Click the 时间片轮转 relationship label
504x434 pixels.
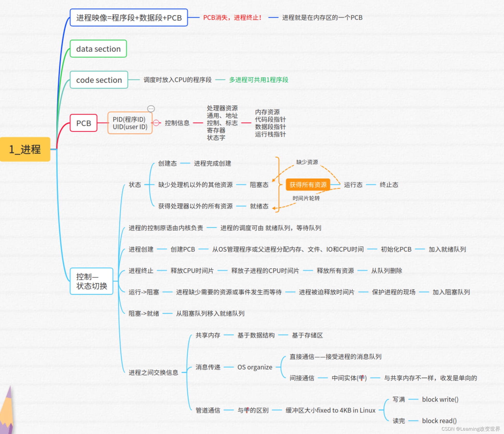click(306, 198)
